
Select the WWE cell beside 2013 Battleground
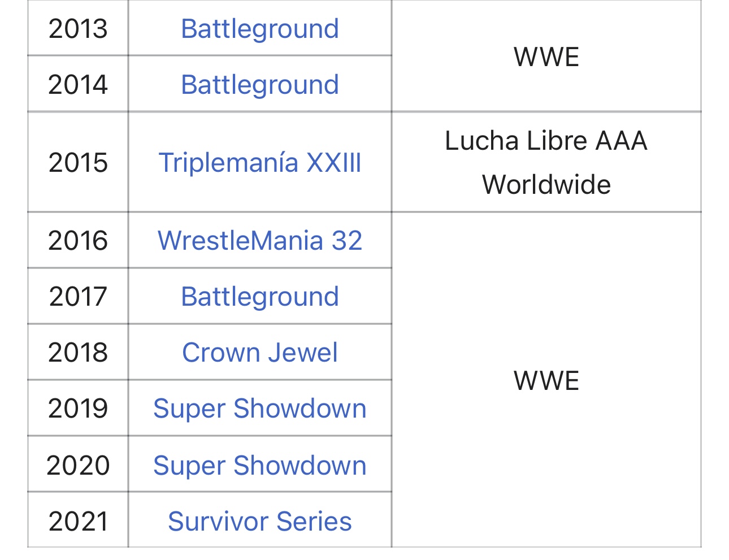tap(546, 57)
